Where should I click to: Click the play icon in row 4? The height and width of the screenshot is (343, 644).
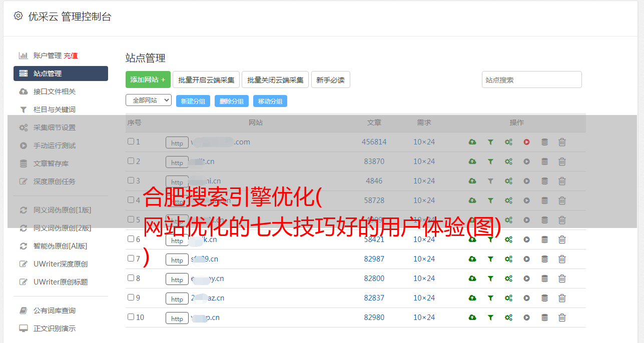526,200
